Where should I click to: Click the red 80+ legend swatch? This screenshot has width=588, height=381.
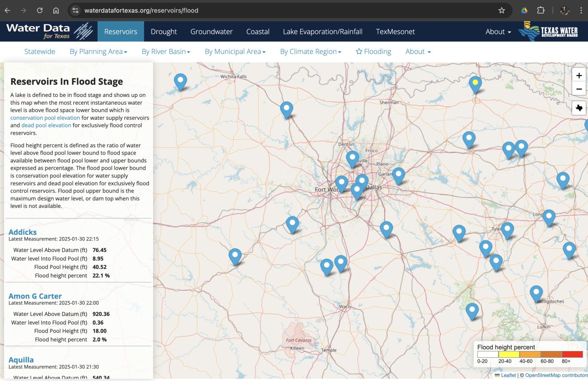pos(572,354)
